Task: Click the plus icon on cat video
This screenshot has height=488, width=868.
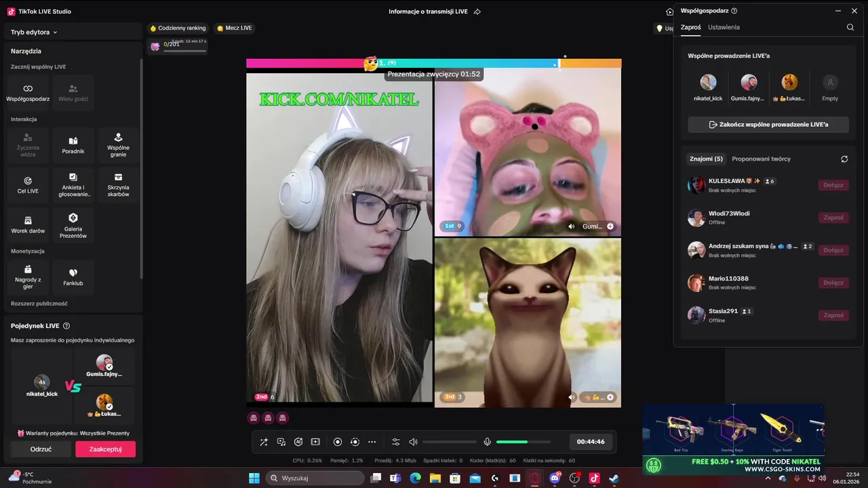Action: click(610, 397)
